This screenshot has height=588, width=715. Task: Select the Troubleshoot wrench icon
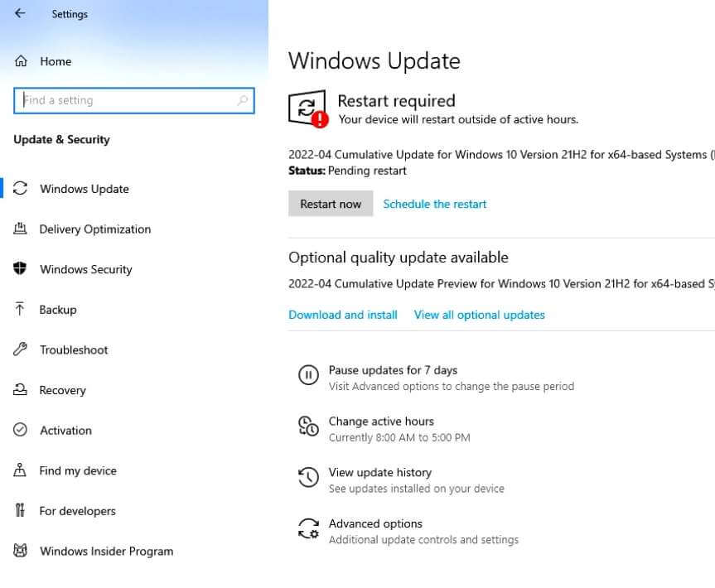21,349
